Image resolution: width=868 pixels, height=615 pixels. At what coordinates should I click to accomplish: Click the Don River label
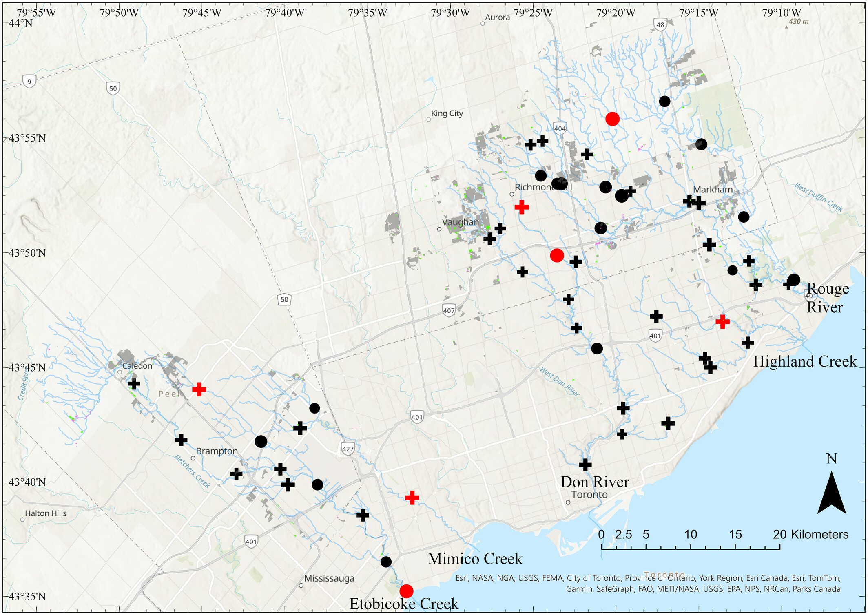point(595,482)
